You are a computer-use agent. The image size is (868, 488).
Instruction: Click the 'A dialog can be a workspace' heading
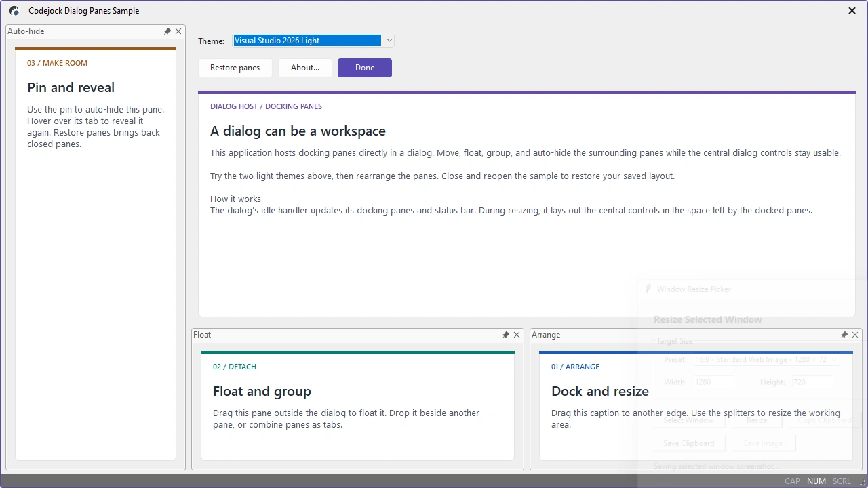point(298,131)
